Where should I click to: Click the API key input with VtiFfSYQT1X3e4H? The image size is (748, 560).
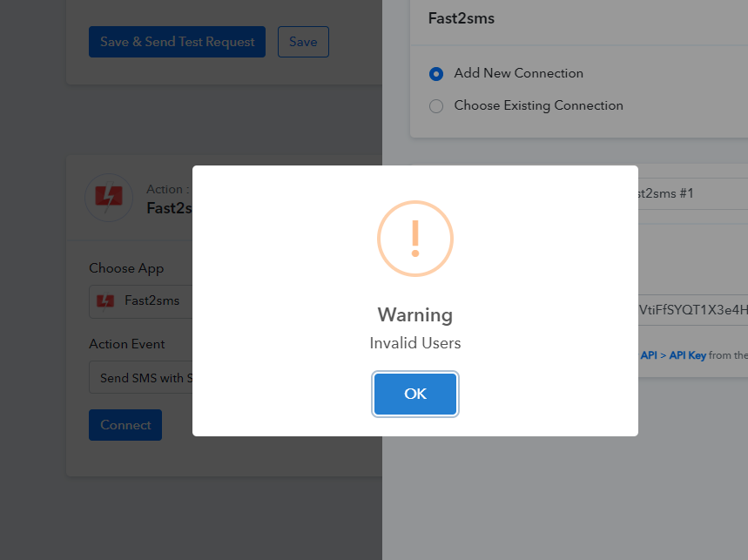pyautogui.click(x=693, y=310)
